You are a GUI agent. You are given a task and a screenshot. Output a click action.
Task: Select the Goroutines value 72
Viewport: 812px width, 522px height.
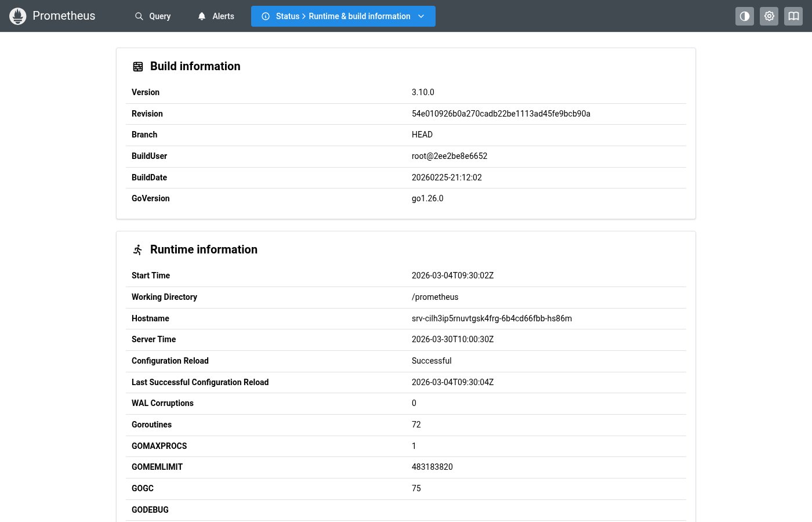[416, 425]
